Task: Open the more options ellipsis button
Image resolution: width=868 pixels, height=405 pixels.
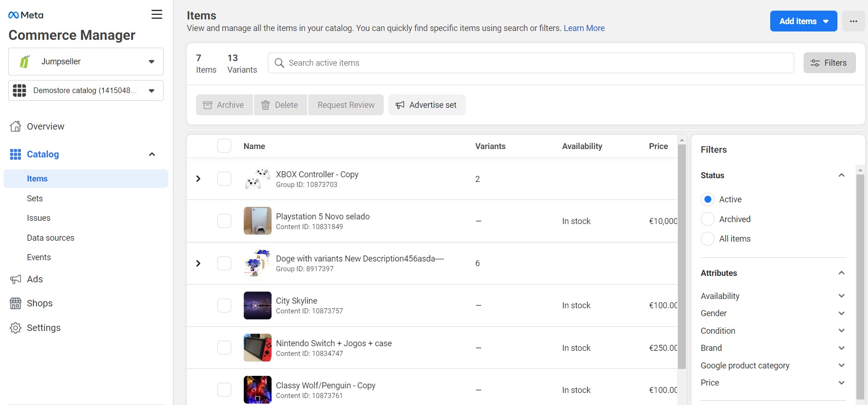Action: tap(853, 21)
